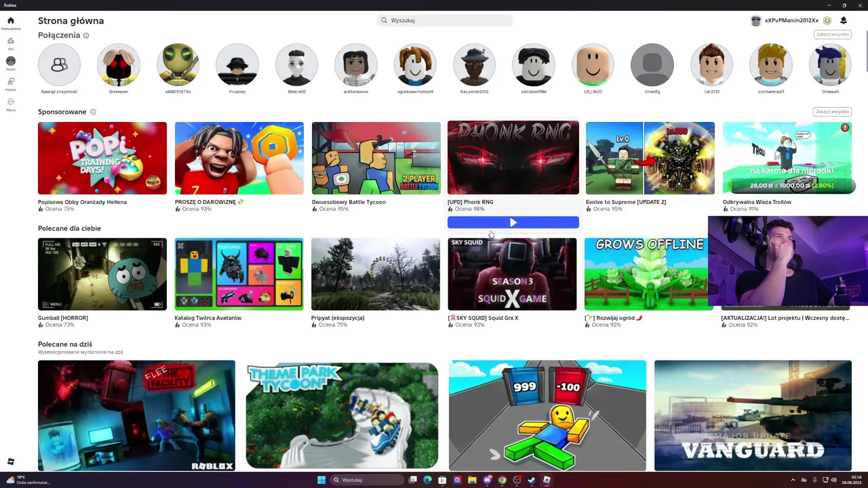Screen dimensions: 868x488
Task: Click the [UPD] Phonk RNG title text
Action: click(471, 202)
